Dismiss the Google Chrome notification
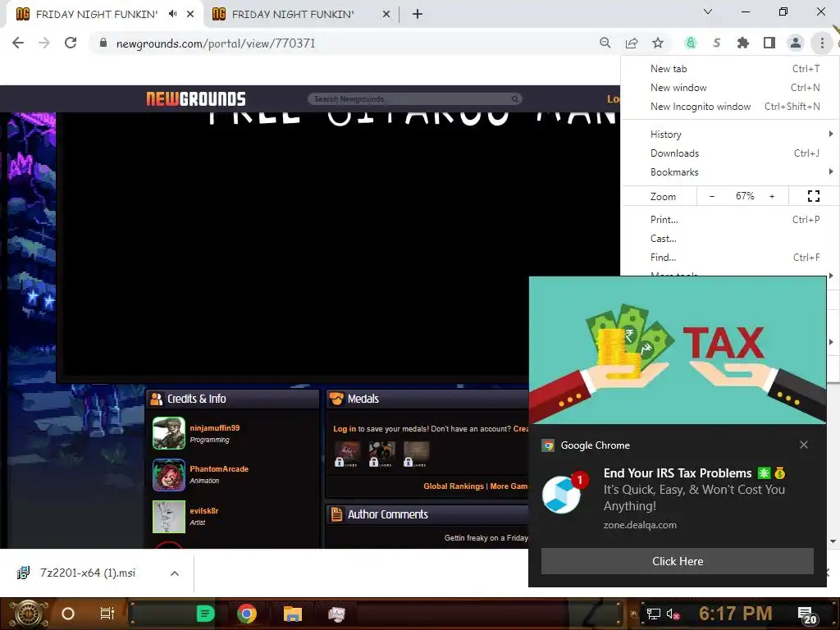840x630 pixels. (804, 445)
